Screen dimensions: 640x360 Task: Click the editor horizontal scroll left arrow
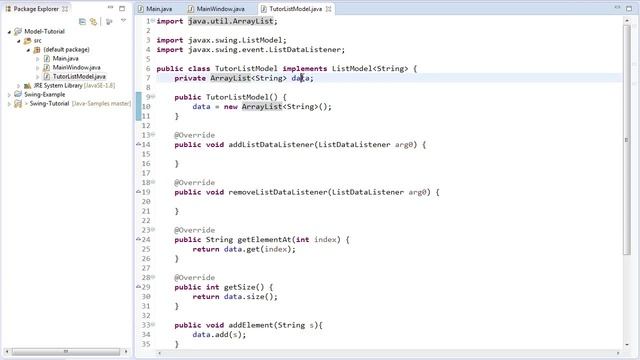tap(159, 353)
